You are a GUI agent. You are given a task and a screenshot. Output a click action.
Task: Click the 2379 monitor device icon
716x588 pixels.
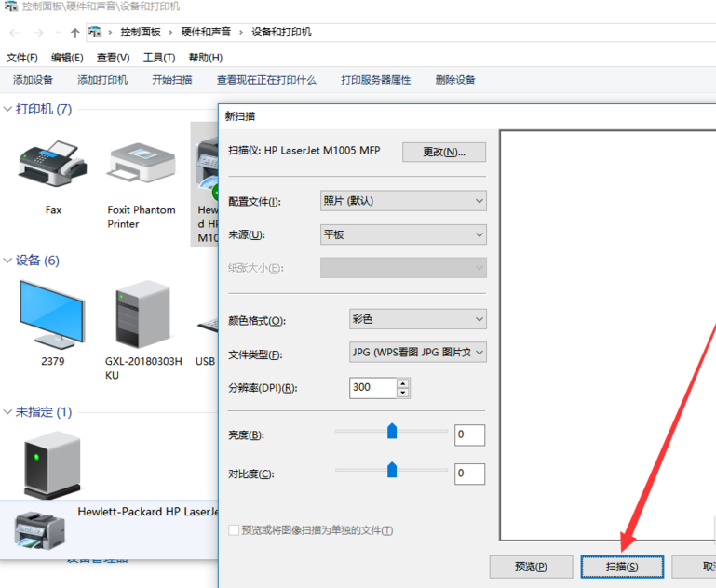pyautogui.click(x=52, y=315)
